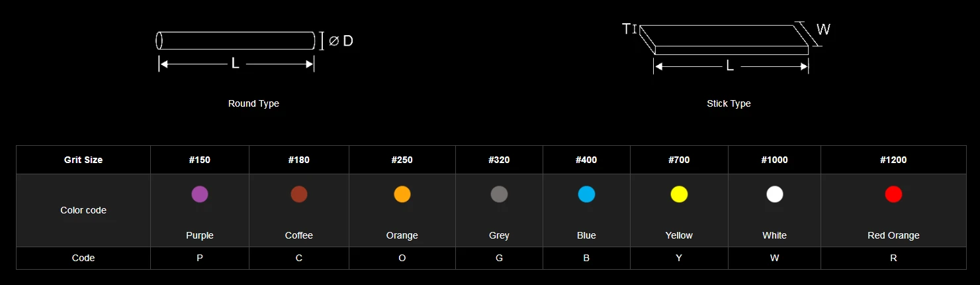The image size is (980, 285).
Task: Click code letter W in Code row
Action: [774, 258]
